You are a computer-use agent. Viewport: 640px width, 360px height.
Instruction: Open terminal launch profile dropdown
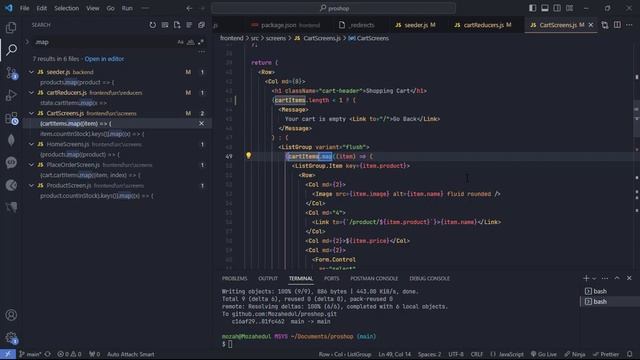[x=594, y=278]
